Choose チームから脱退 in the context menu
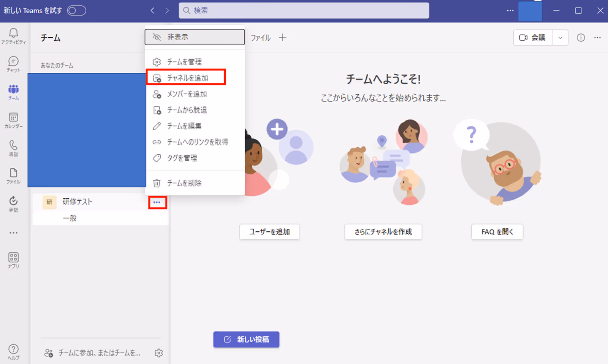608x364 pixels. (195, 110)
